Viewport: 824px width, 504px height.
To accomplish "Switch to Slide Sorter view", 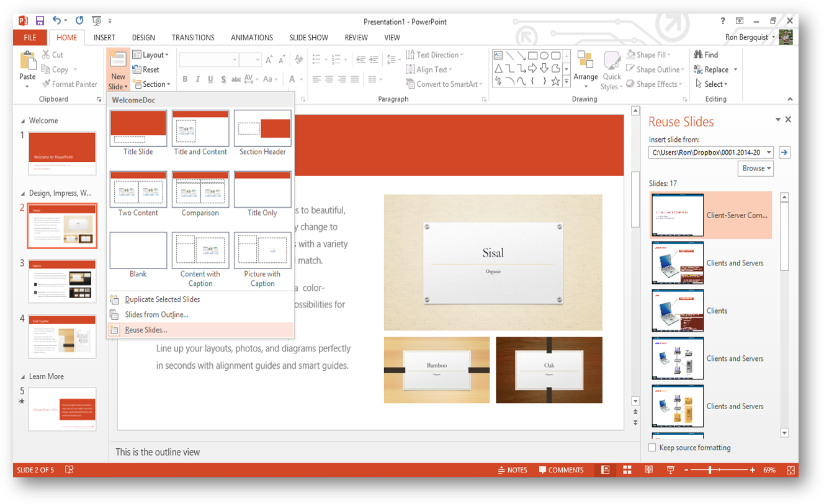I will click(627, 470).
